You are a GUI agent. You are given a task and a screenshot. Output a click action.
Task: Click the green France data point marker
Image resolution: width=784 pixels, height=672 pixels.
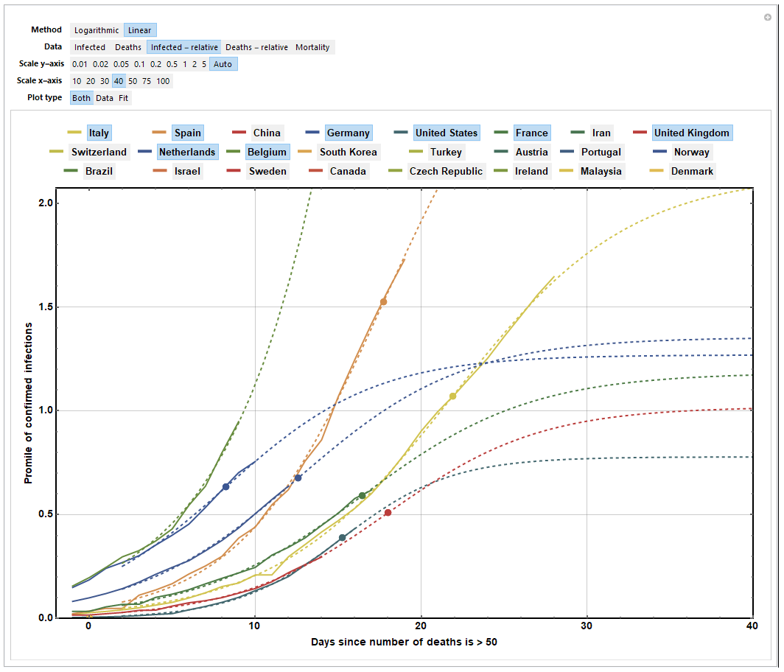coord(362,496)
